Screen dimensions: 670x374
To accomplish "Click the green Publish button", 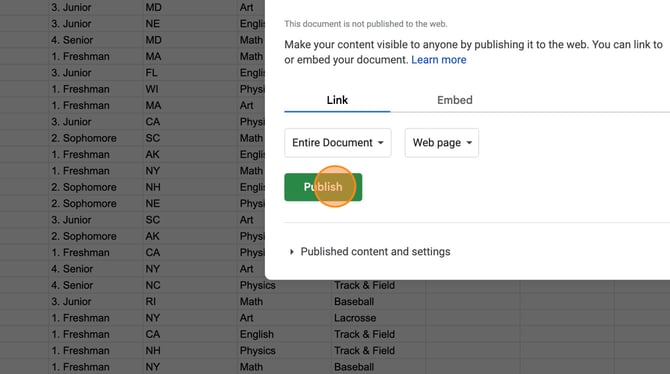I will (323, 187).
